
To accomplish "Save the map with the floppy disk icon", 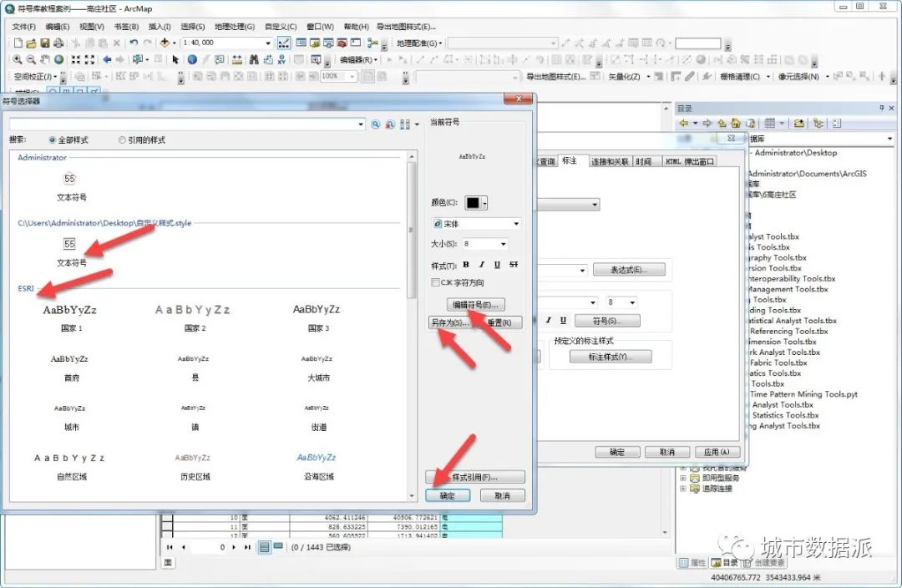I will [x=45, y=43].
